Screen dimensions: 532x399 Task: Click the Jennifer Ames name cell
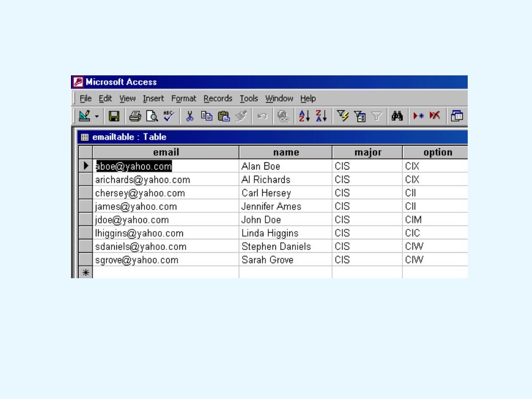[x=286, y=206]
